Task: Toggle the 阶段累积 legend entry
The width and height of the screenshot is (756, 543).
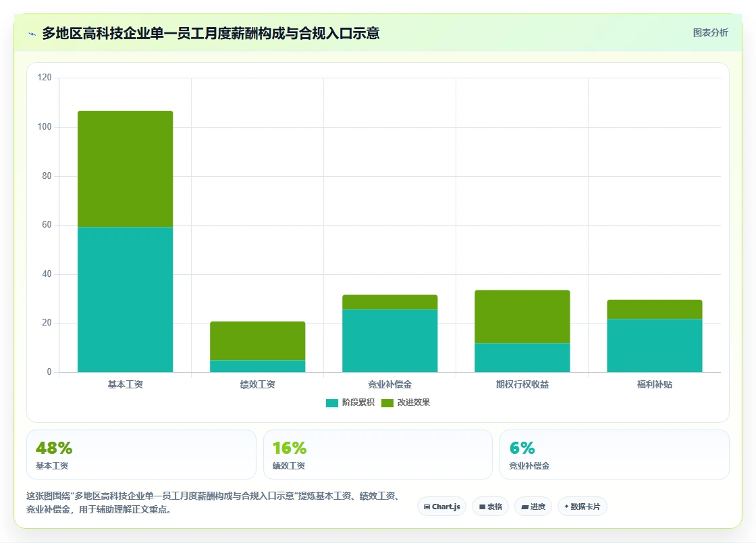Action: [350, 403]
